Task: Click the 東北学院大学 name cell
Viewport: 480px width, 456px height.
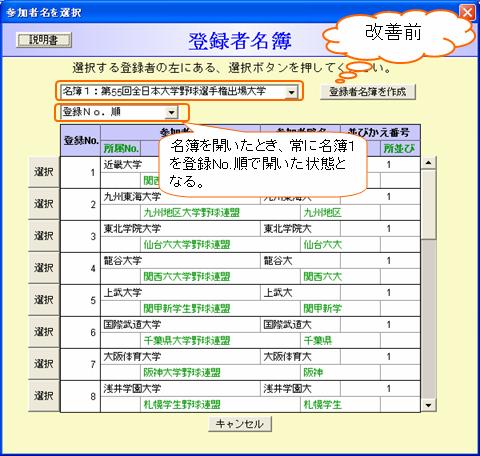Action: (180, 229)
